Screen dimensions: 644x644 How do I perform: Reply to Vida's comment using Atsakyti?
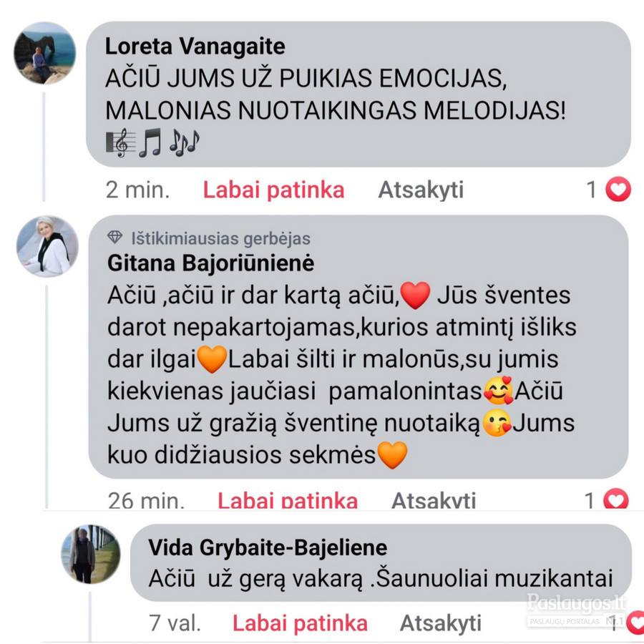[440, 623]
